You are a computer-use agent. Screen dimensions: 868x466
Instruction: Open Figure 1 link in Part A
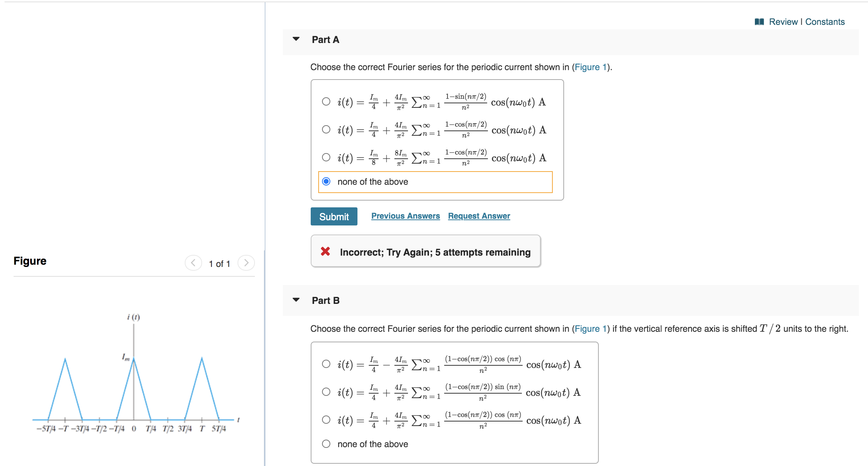coord(590,67)
